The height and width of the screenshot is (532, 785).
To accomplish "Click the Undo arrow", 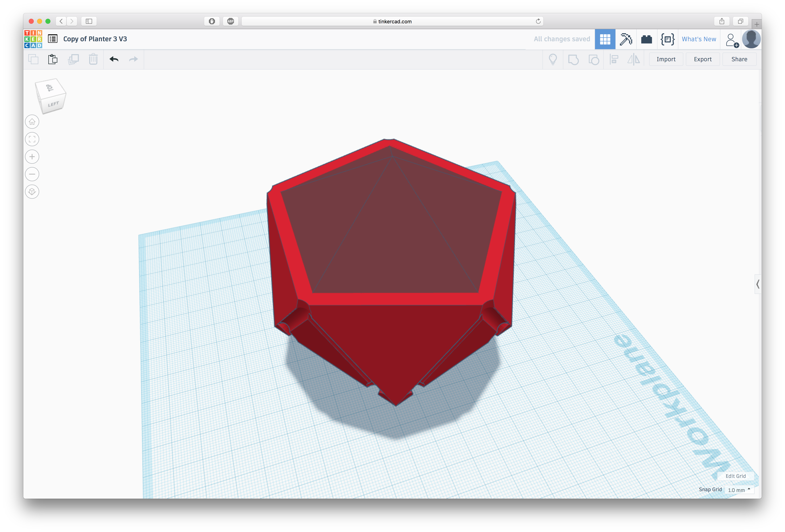I will (x=114, y=59).
